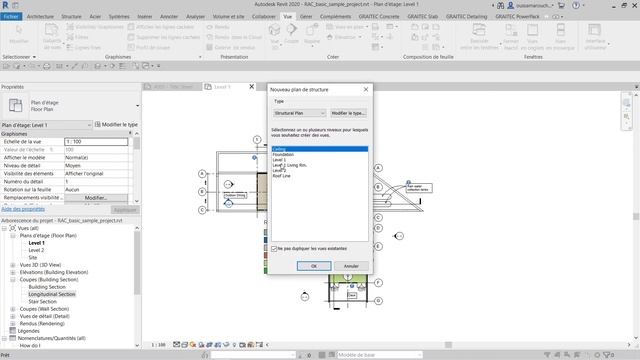
Task: Switch to the Annoter ribbon tab
Action: 169,16
